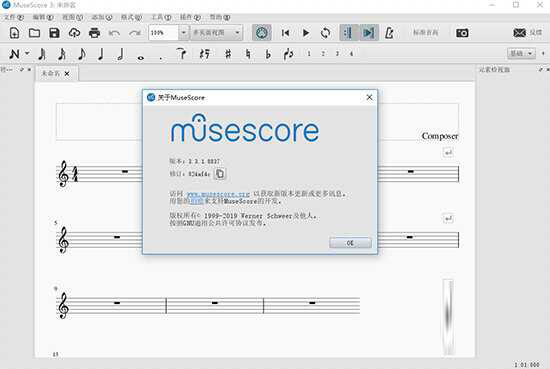Close the 未命名 score tab
This screenshot has height=369, width=550.
coord(67,74)
